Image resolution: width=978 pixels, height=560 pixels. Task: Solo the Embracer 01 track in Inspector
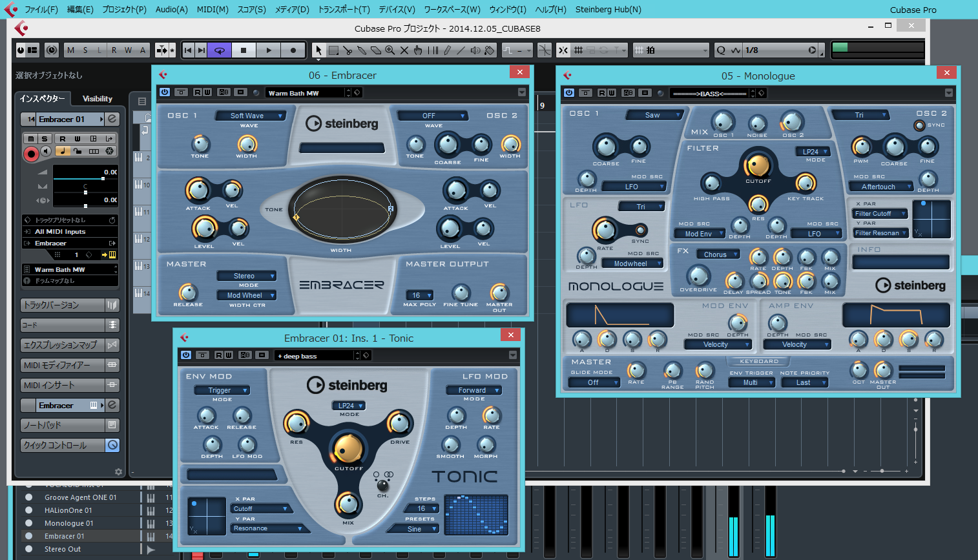pyautogui.click(x=45, y=138)
